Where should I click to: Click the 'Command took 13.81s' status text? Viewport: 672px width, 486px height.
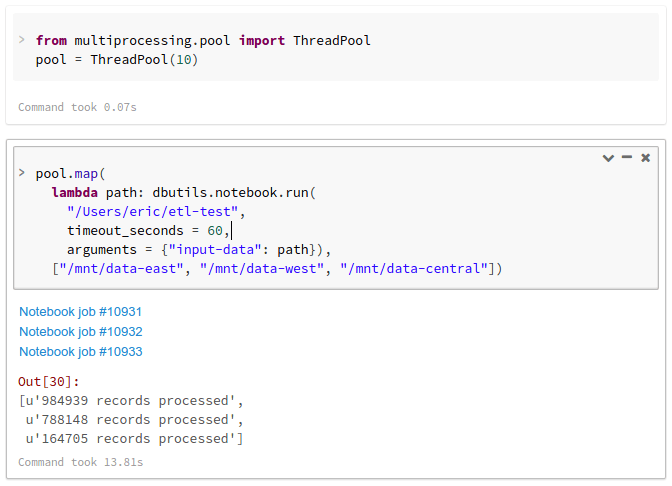coord(81,462)
